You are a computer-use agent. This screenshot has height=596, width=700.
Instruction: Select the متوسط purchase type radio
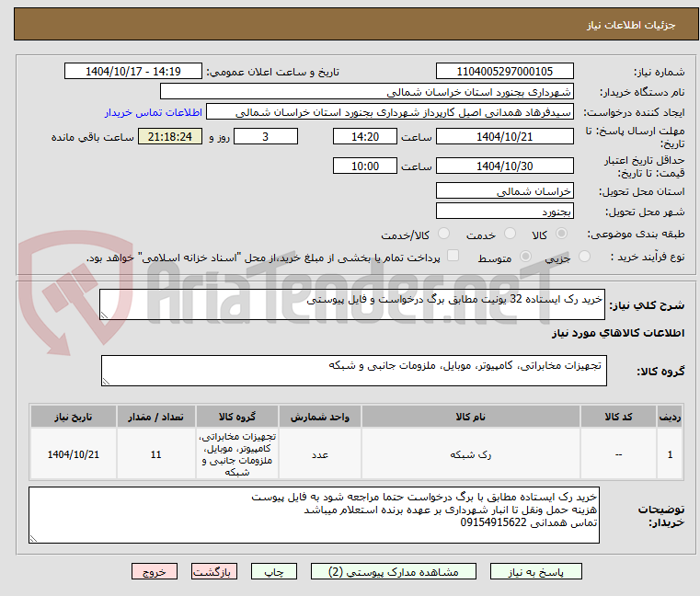[525, 257]
